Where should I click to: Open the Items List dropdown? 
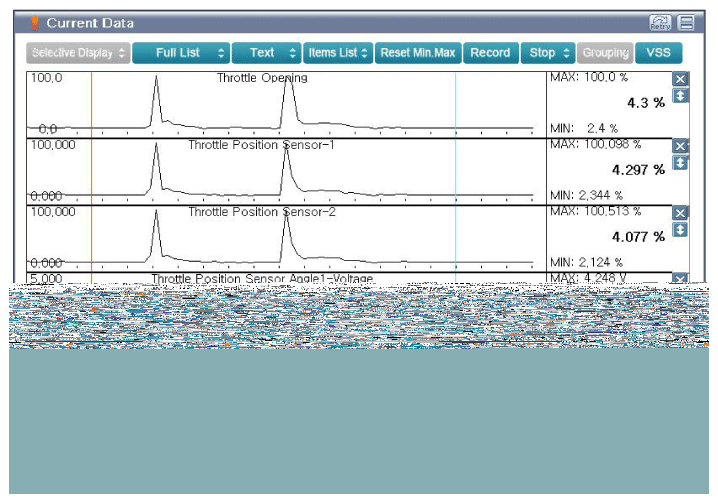point(338,53)
